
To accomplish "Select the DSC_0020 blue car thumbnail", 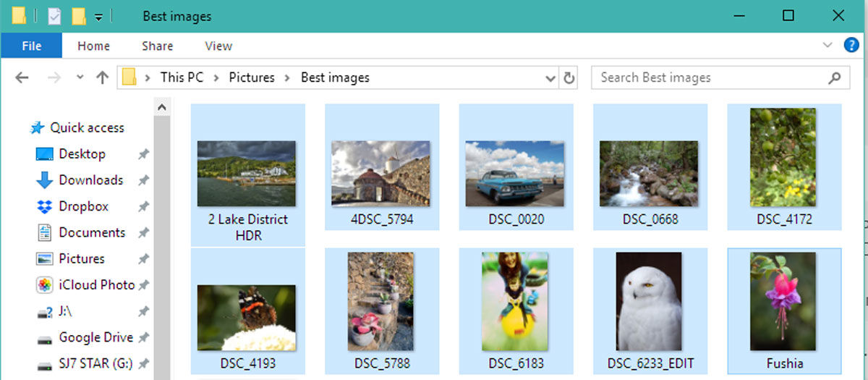I will point(515,173).
